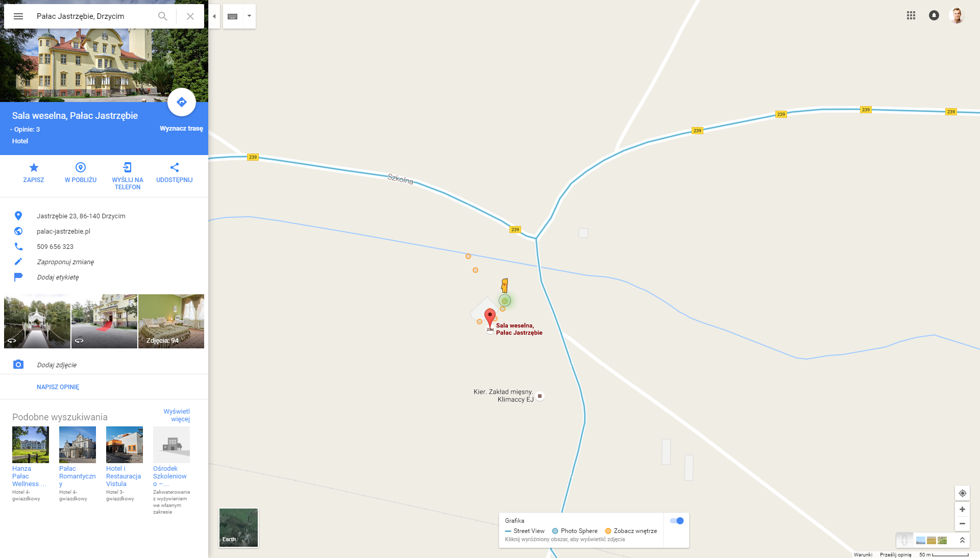This screenshot has width=980, height=558.
Task: Open the hamburger main menu
Action: click(x=18, y=16)
